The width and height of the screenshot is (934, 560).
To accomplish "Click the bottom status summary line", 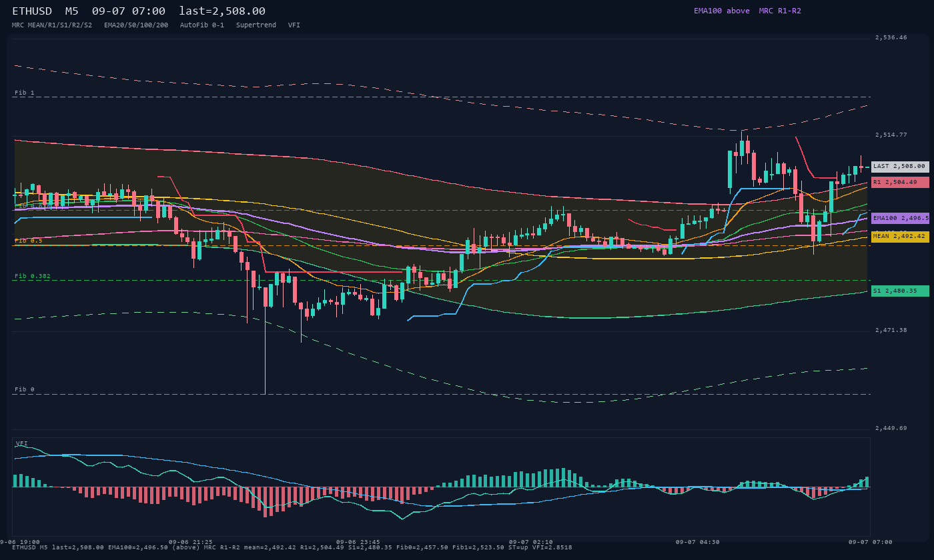I will tap(292, 547).
